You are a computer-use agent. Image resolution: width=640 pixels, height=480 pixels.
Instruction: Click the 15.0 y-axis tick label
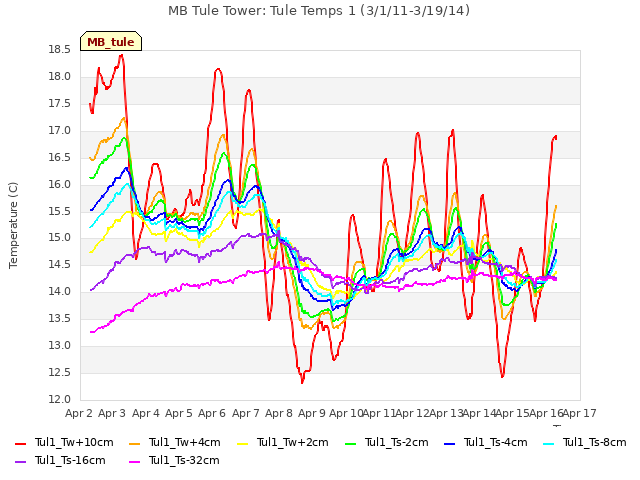[59, 238]
